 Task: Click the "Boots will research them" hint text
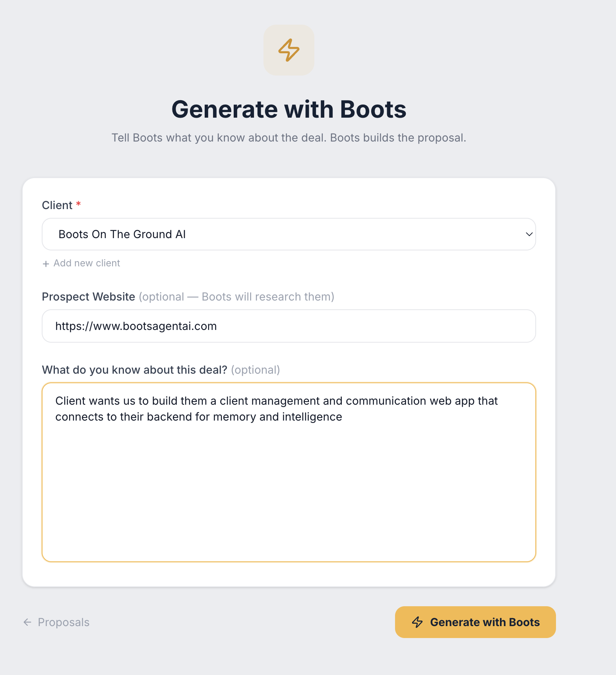coord(268,297)
